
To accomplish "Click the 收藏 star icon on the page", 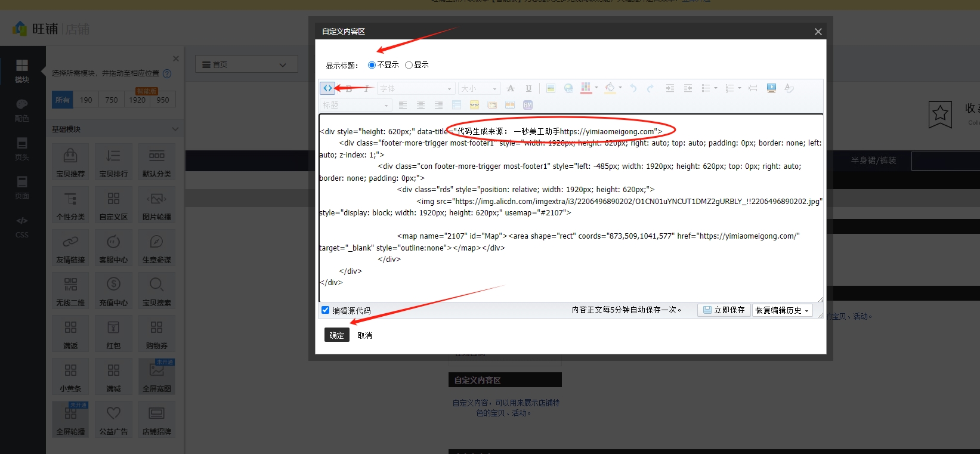I will point(940,114).
